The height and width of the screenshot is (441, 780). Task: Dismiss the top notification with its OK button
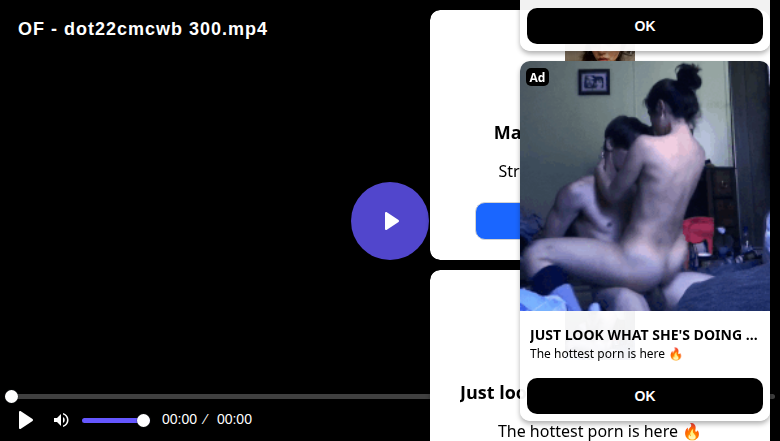coord(645,26)
